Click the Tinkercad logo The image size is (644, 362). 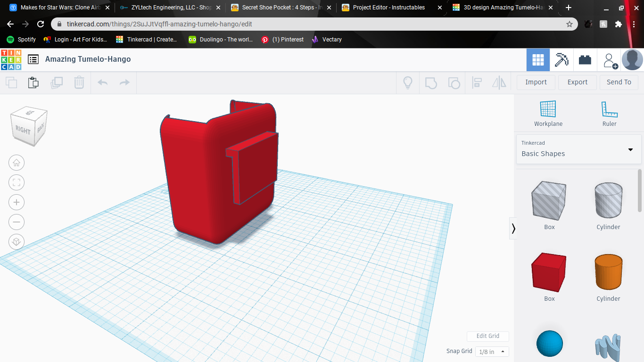click(x=11, y=59)
